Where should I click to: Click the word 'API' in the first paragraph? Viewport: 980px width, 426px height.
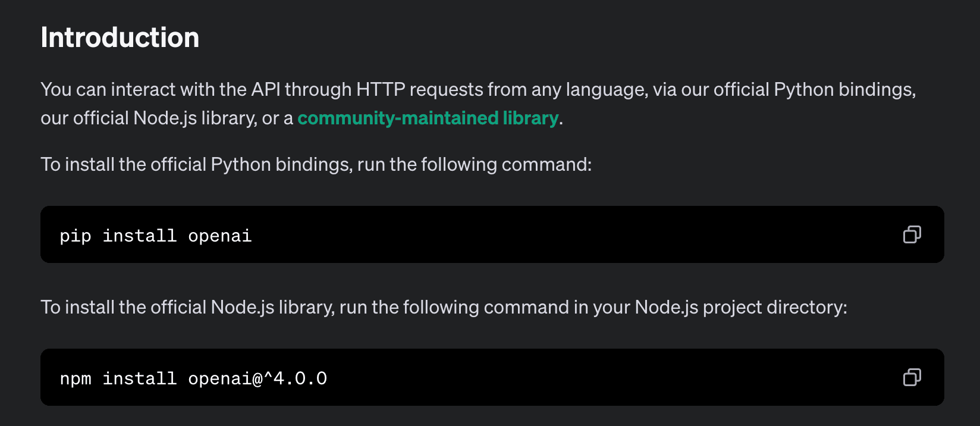click(x=266, y=89)
